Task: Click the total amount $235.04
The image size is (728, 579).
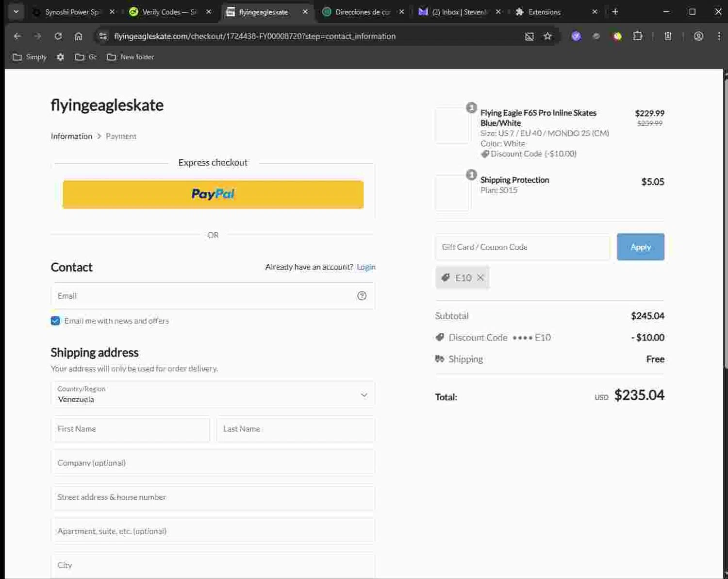Action: [639, 395]
